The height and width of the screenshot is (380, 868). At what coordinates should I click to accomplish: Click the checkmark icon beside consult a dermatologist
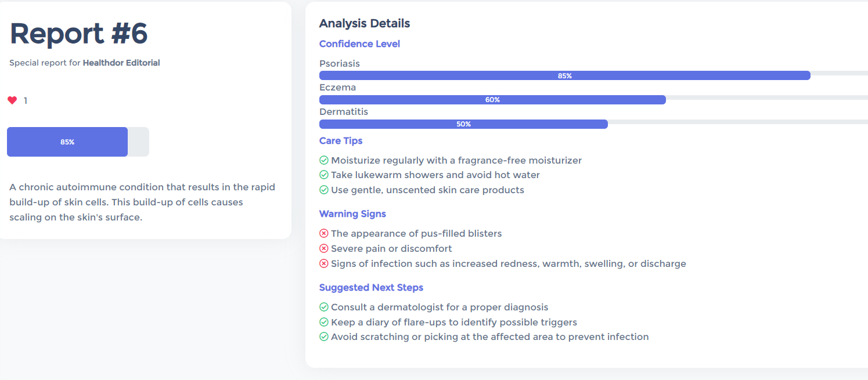tap(324, 307)
